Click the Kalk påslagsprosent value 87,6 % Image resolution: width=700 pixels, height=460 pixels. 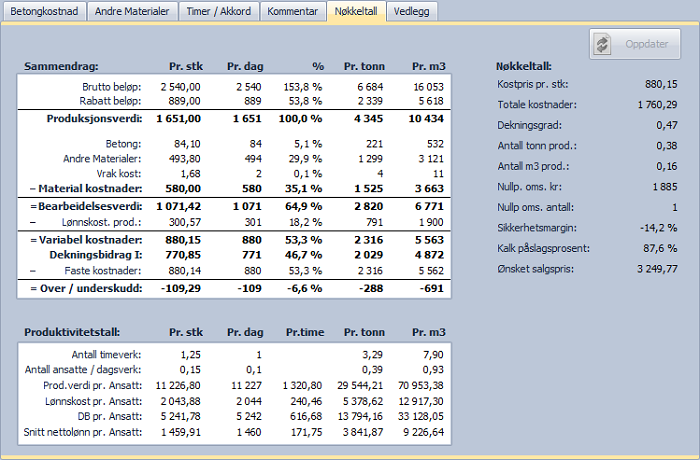(x=659, y=249)
